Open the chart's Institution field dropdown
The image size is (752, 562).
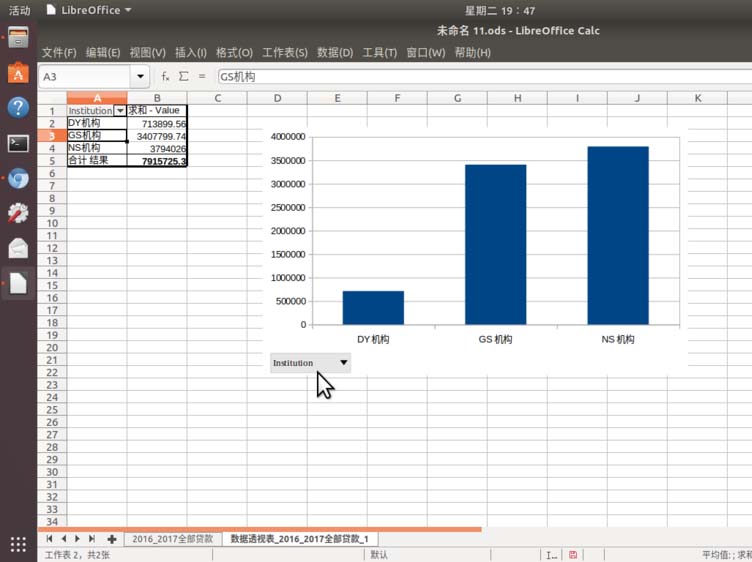click(x=343, y=363)
